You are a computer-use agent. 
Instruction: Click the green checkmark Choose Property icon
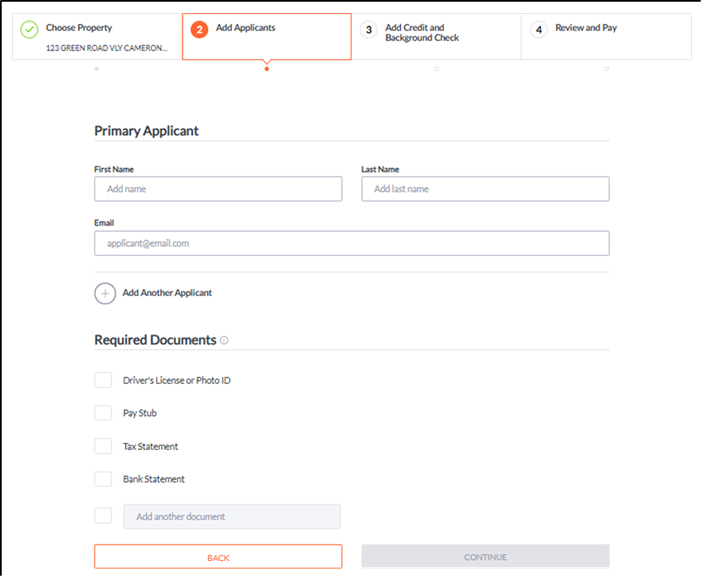pos(29,30)
